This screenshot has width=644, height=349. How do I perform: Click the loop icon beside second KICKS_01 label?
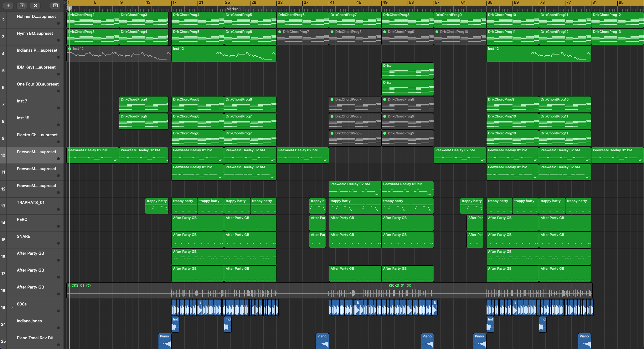coord(409,285)
